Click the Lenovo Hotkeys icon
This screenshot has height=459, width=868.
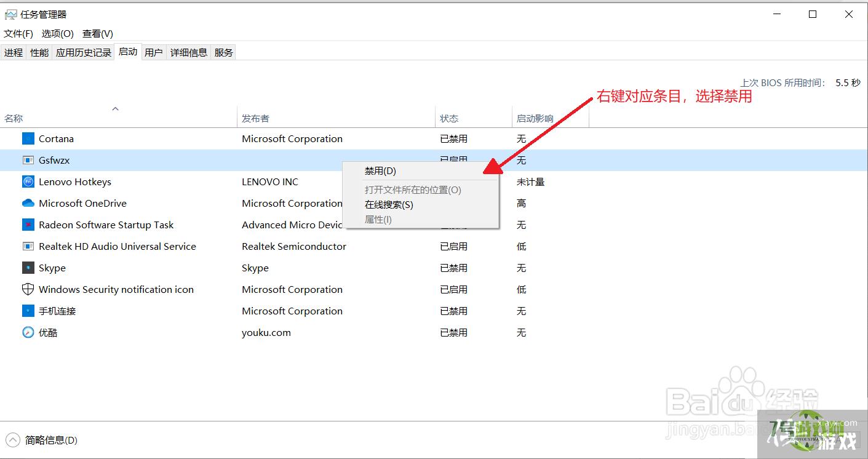point(28,182)
